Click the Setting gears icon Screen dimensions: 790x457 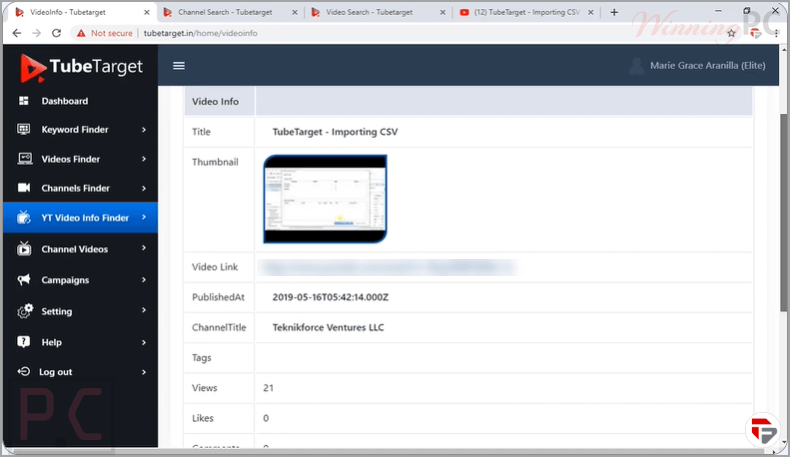pyautogui.click(x=25, y=311)
